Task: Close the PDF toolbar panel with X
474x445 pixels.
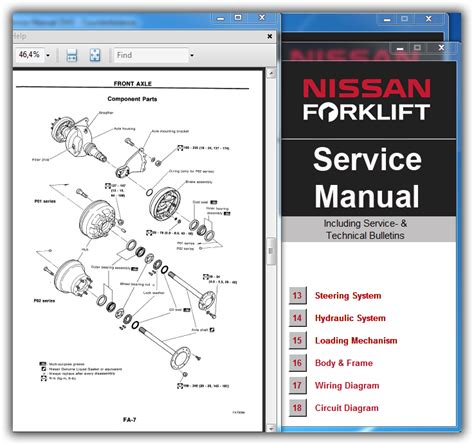Action: [x=270, y=36]
